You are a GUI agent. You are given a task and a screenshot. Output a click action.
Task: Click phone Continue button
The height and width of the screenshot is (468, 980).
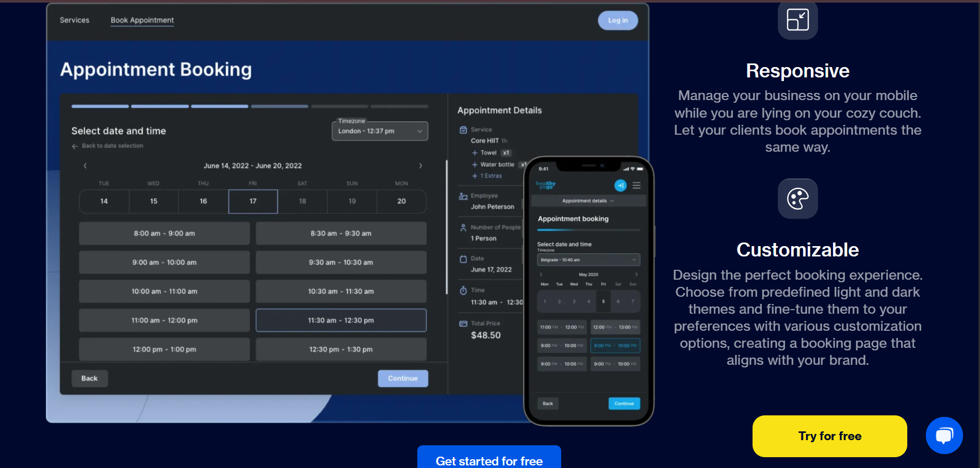pyautogui.click(x=624, y=404)
